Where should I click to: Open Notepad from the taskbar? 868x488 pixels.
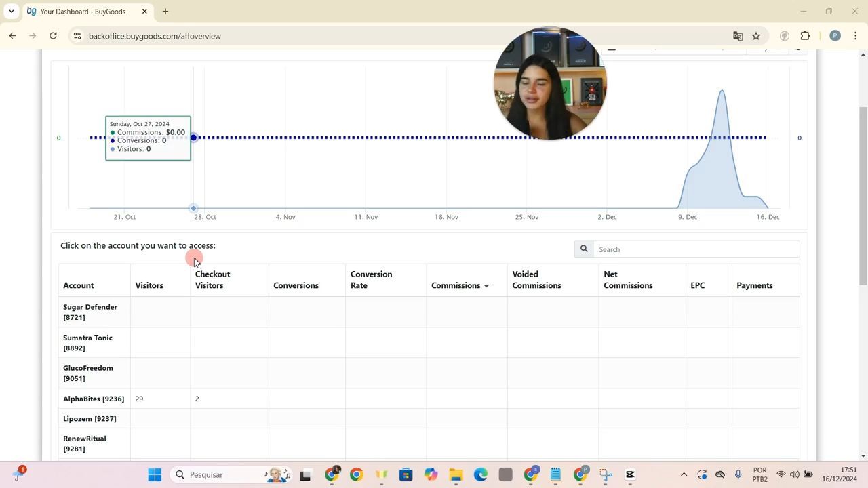[555, 474]
